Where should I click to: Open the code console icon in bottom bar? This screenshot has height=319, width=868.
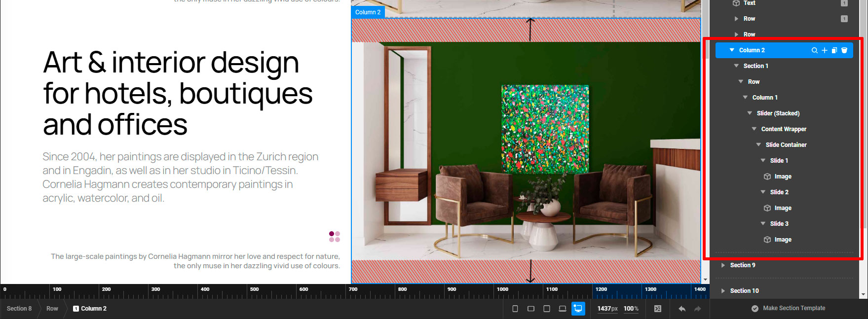pos(657,309)
